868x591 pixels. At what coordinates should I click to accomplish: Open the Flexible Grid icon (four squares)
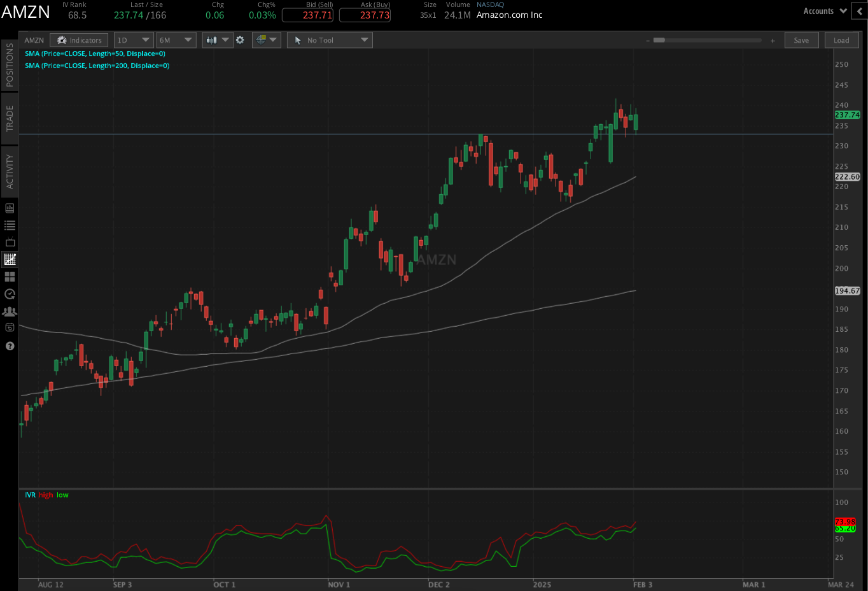coord(10,276)
